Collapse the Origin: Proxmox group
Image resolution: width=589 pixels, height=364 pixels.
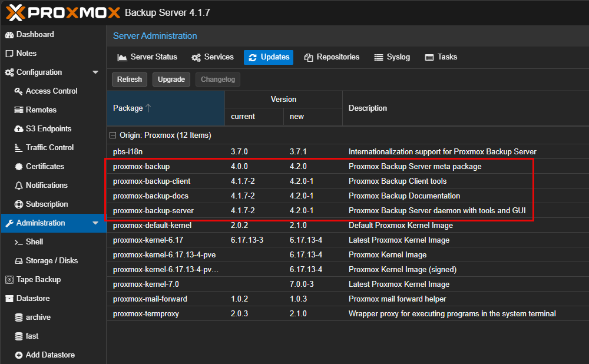(114, 135)
